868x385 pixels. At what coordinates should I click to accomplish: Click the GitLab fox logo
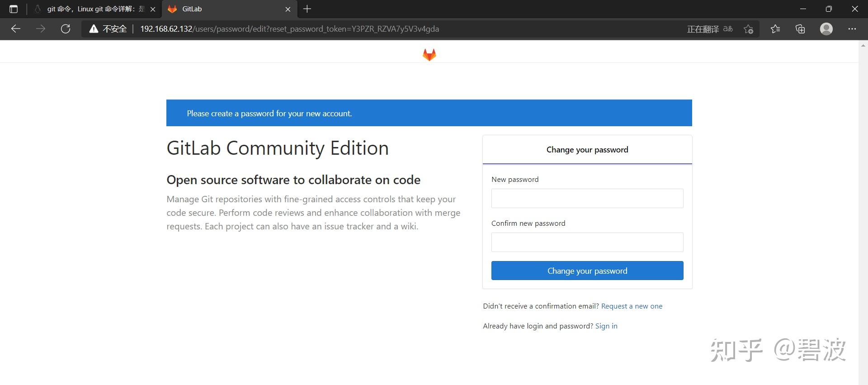point(429,55)
